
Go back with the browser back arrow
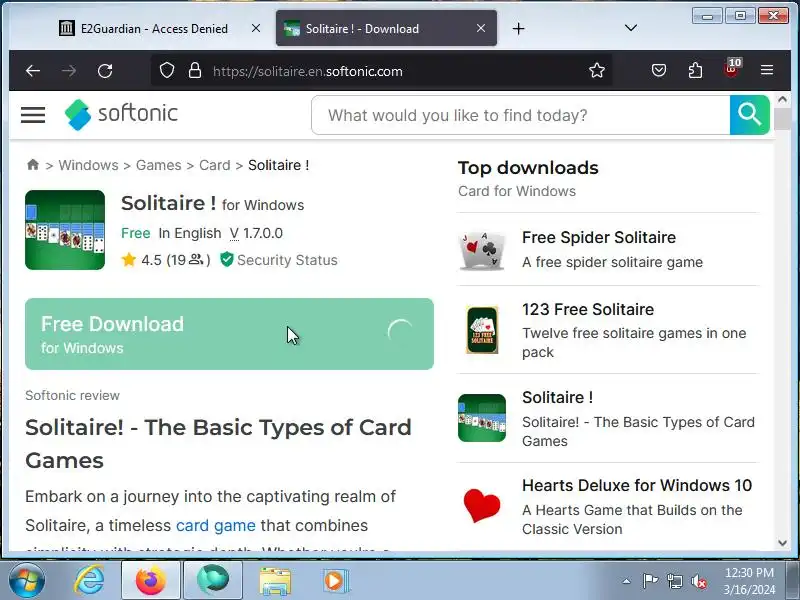pos(33,71)
